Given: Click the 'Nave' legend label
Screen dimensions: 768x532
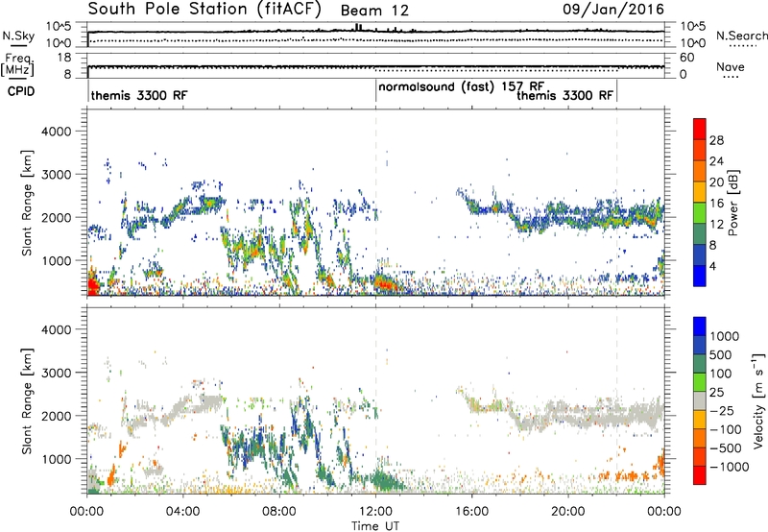Looking at the screenshot, I should [x=731, y=67].
